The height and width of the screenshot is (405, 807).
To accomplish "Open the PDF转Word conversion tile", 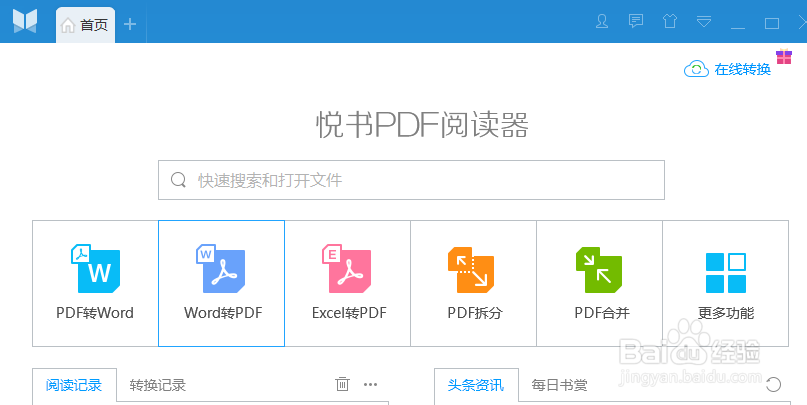I will (95, 284).
